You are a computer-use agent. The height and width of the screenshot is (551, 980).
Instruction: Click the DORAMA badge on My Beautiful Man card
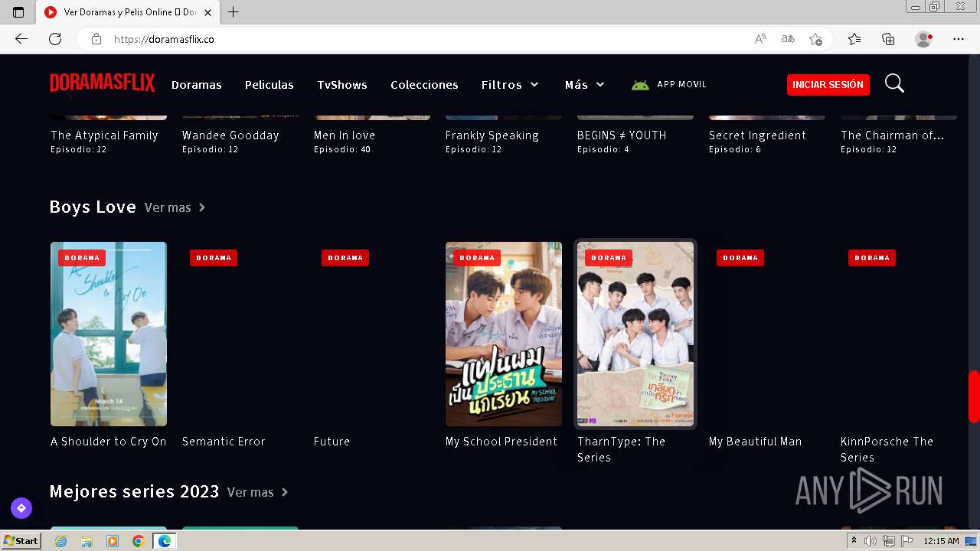(740, 258)
